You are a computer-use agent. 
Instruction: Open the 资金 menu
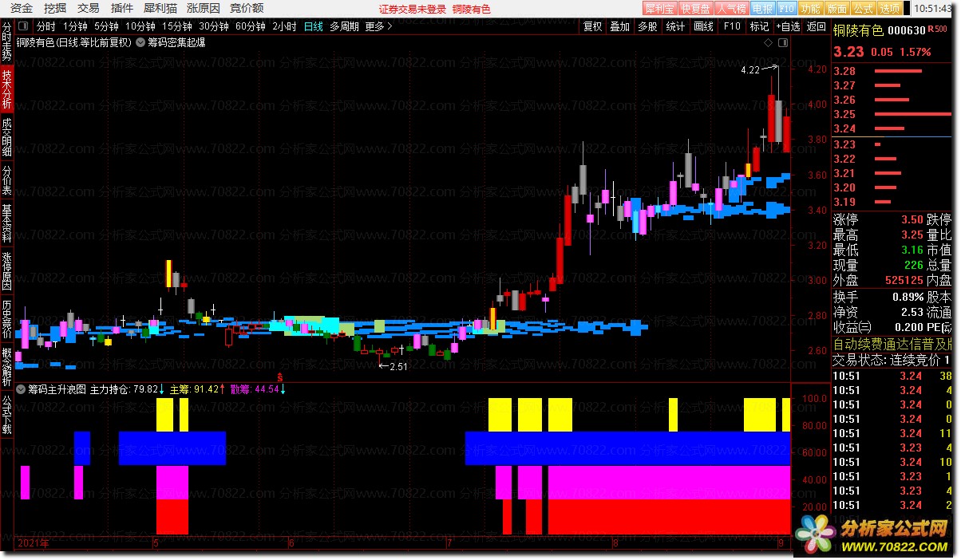tap(22, 9)
